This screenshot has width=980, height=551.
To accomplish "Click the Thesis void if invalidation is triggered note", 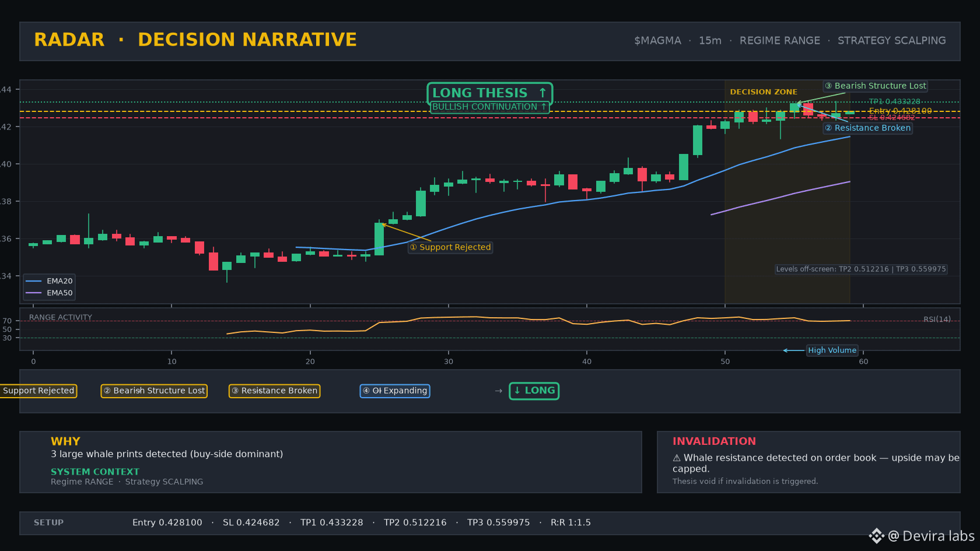I will (x=745, y=482).
